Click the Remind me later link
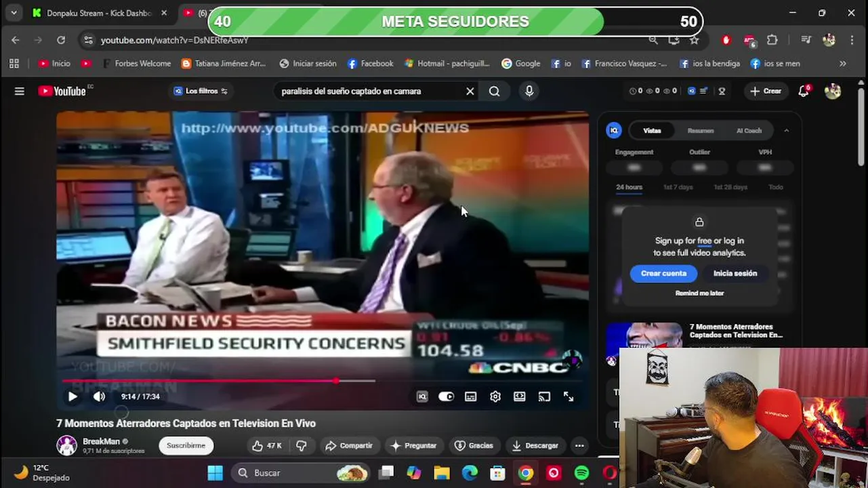This screenshot has height=488, width=868. pos(699,293)
